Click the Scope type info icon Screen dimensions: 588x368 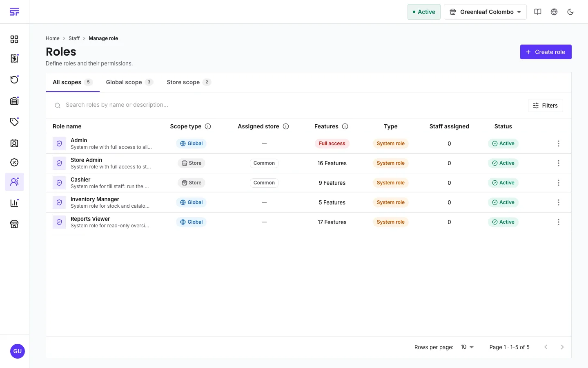click(x=208, y=126)
